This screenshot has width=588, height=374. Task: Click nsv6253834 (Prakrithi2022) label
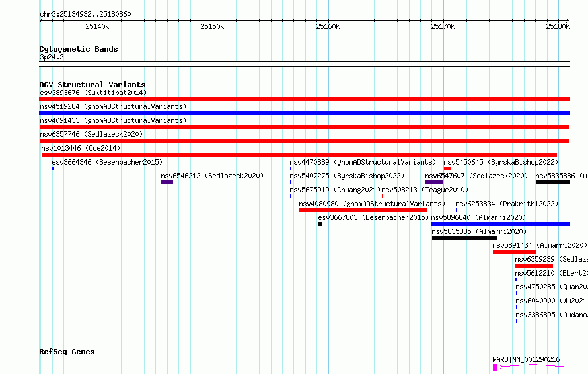pos(507,204)
